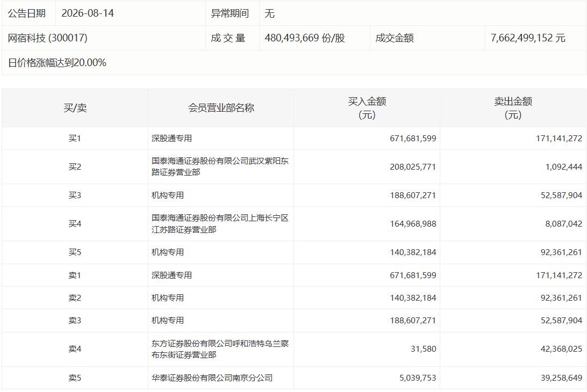Screen dimensions: 587x392
Task: Click the turnover value 7,662,499,152 元
Action: click(528, 38)
